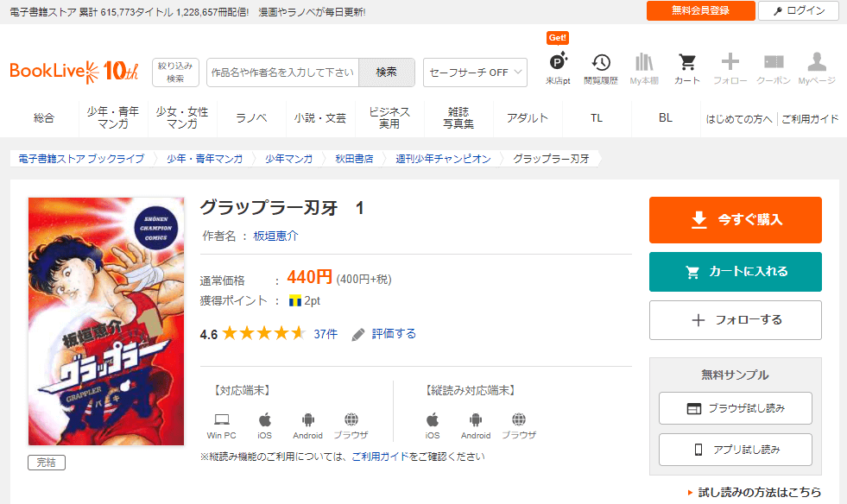This screenshot has width=847, height=504.
Task: Expand the セーフサーチ OFF dropdown
Action: pos(475,72)
